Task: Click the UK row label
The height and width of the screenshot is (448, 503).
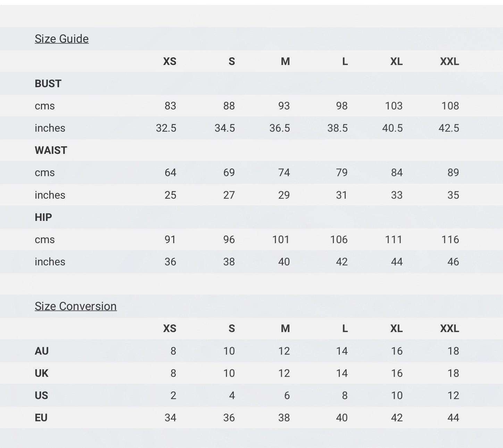Action: pos(42,373)
